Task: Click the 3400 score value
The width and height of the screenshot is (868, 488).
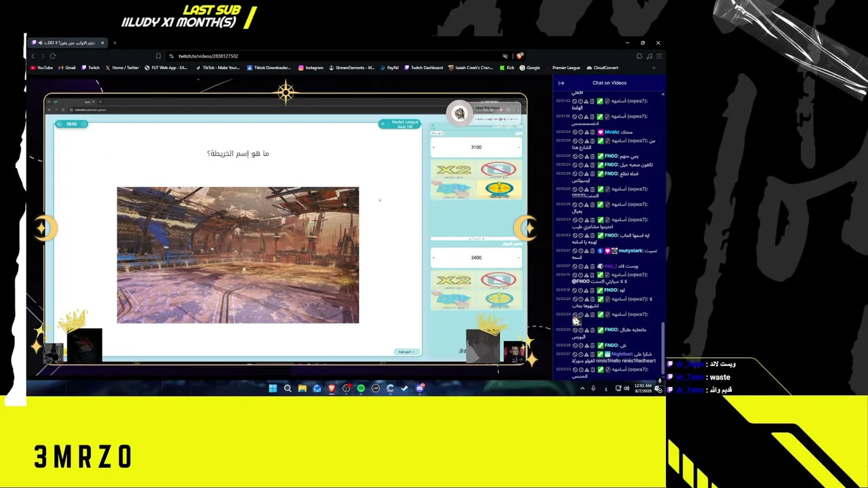Action: click(x=476, y=258)
